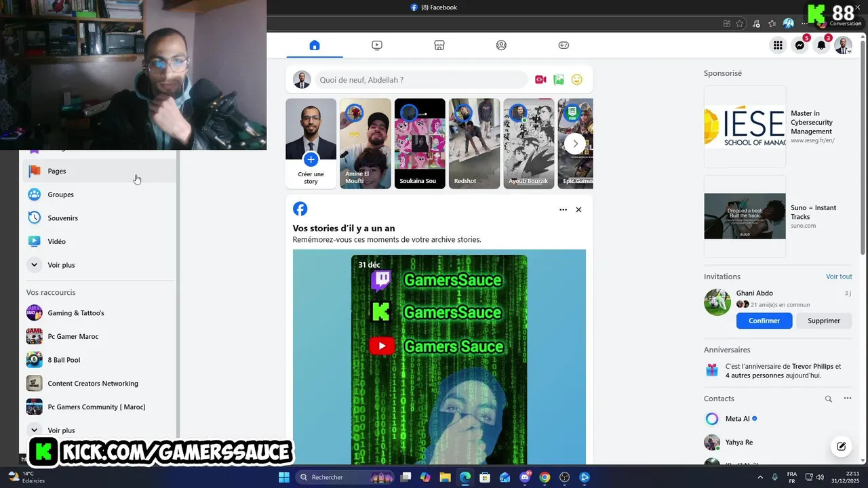Expand 'Voir plus' below Vidéo
The height and width of the screenshot is (488, 868).
click(x=100, y=265)
